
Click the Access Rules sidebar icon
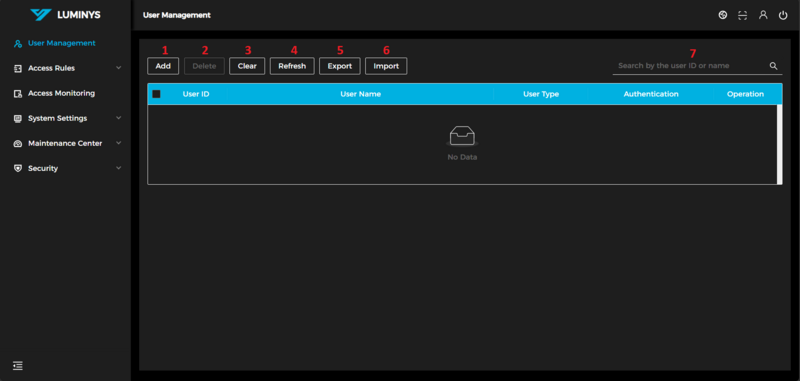(18, 68)
